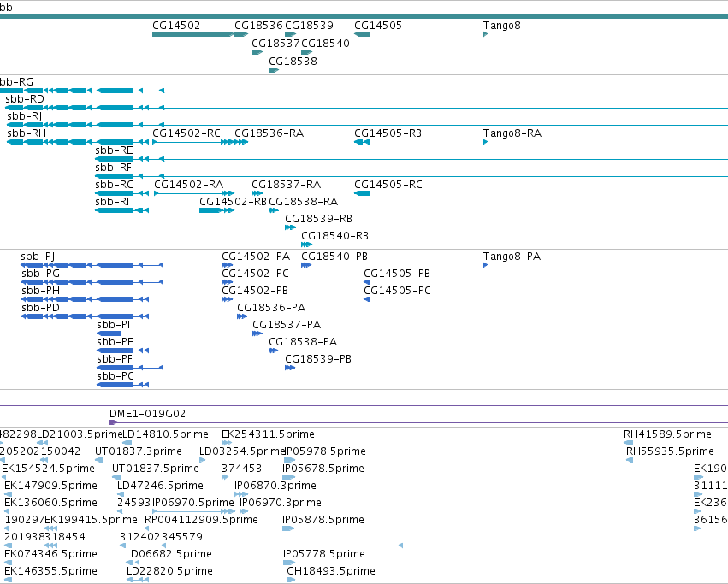This screenshot has width=728, height=584.
Task: Select the sbb-PC protein label
Action: (115, 376)
